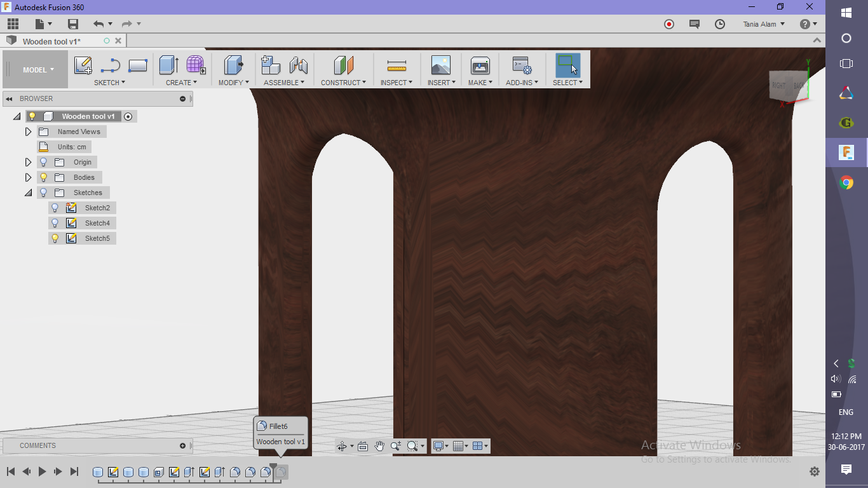Screen dimensions: 868x488
Task: Select the Measure ruler tool
Action: (397, 65)
